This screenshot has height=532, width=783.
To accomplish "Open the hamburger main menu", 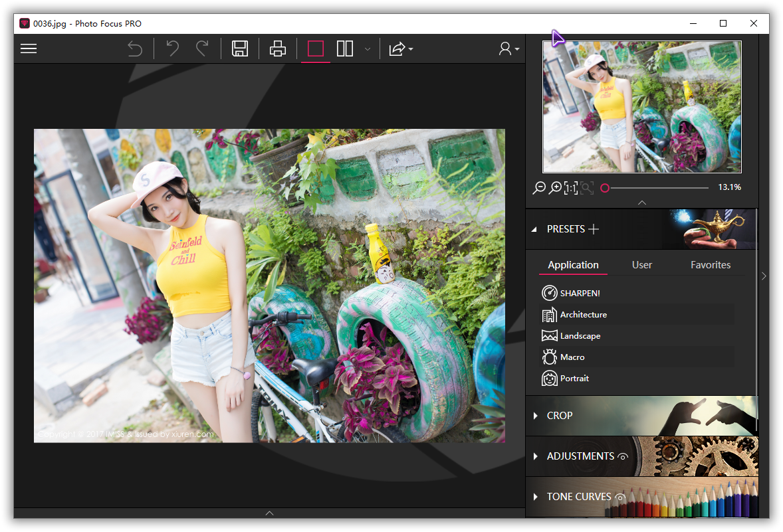I will pos(29,48).
